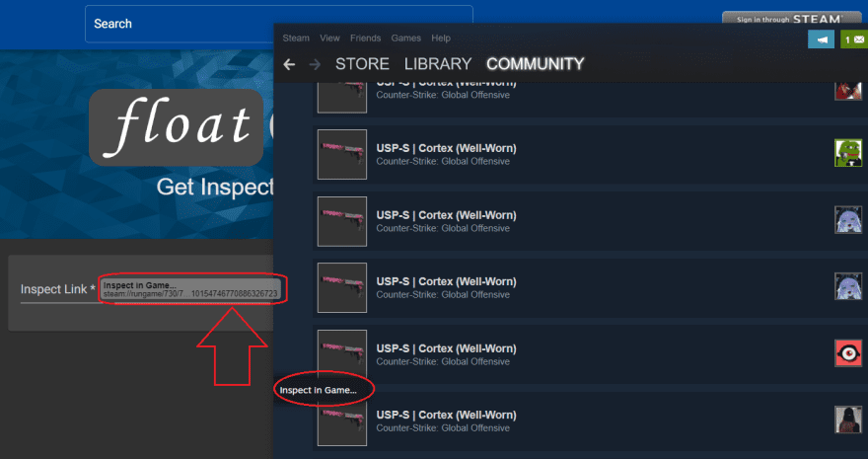Switch to the LIBRARY tab
Image resolution: width=868 pixels, height=459 pixels.
pos(438,64)
